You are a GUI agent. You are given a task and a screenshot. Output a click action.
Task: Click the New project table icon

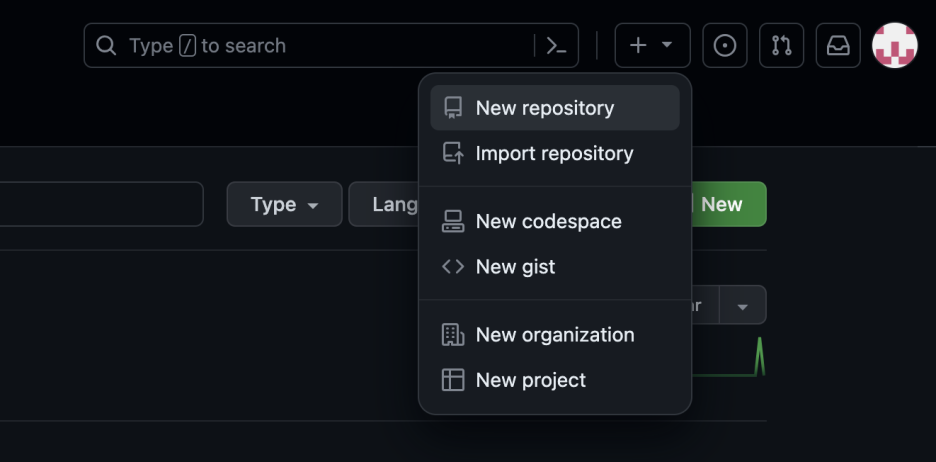point(453,380)
